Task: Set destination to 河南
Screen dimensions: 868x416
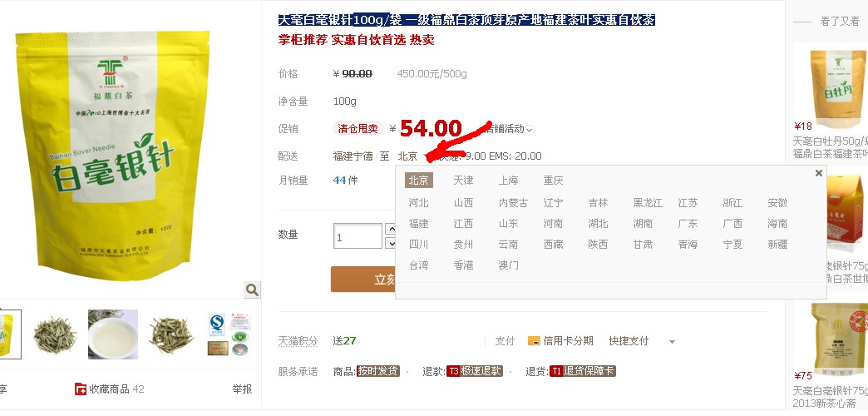Action: coord(553,223)
